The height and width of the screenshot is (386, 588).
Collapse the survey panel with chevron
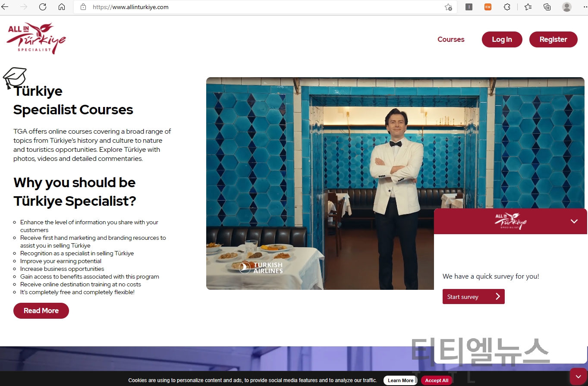pos(574,221)
